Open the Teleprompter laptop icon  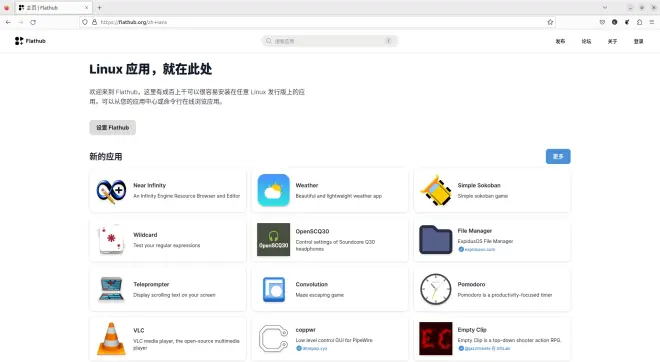click(111, 289)
